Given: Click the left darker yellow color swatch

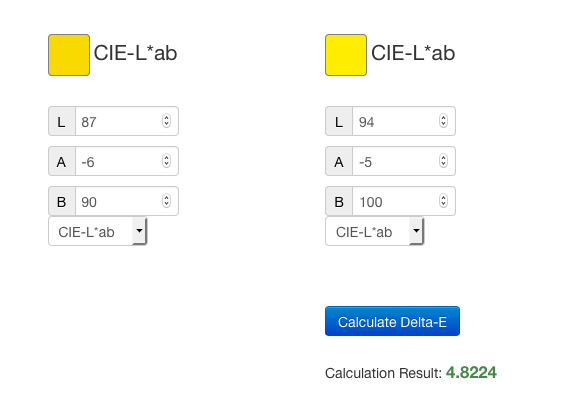Looking at the screenshot, I should point(69,55).
